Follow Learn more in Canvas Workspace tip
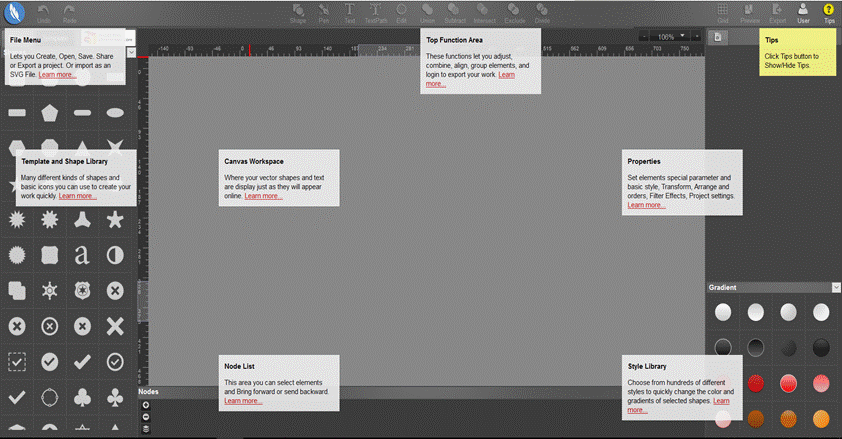Screen dimensions: 842x439 (x=263, y=196)
